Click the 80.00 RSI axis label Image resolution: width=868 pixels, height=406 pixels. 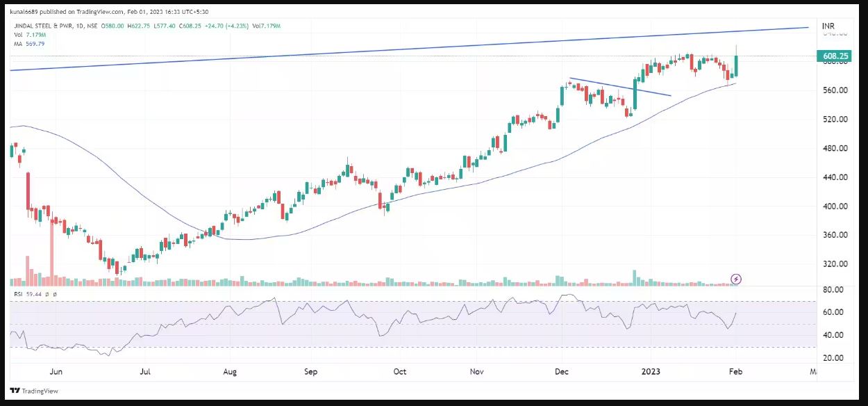pyautogui.click(x=833, y=289)
